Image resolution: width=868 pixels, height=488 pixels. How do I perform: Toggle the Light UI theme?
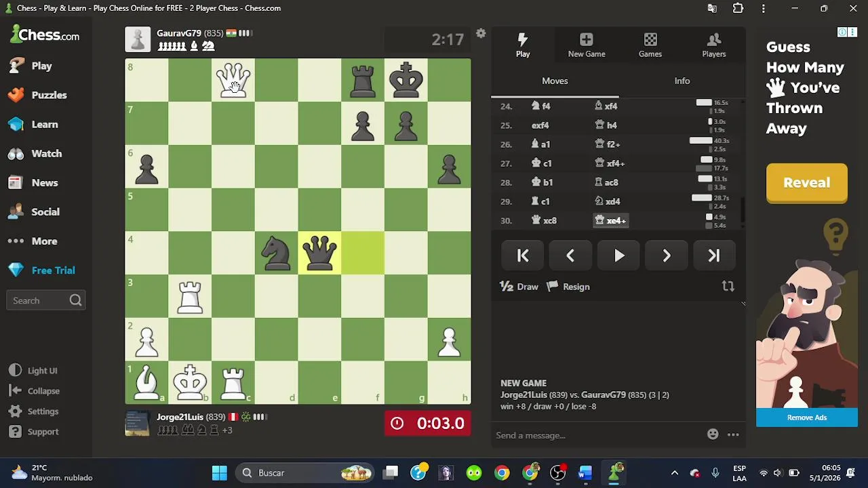(x=33, y=371)
